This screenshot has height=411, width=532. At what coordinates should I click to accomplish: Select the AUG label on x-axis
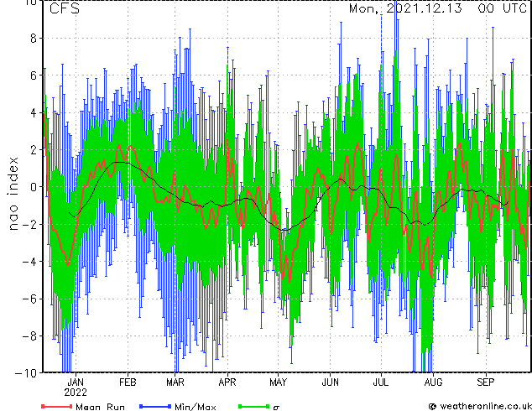(433, 382)
